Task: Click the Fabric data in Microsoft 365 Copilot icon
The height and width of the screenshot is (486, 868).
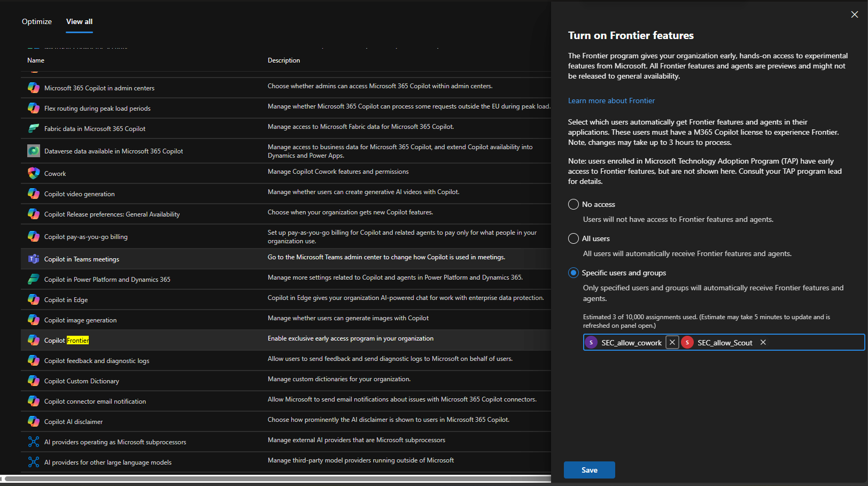Action: (34, 128)
